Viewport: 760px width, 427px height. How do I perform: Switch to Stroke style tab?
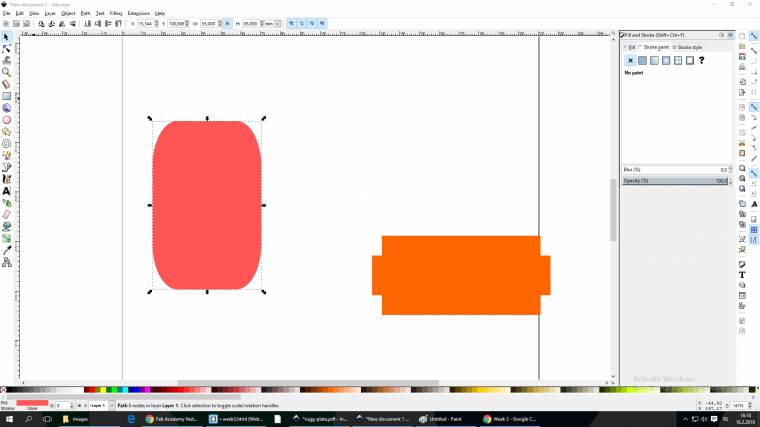pos(687,47)
